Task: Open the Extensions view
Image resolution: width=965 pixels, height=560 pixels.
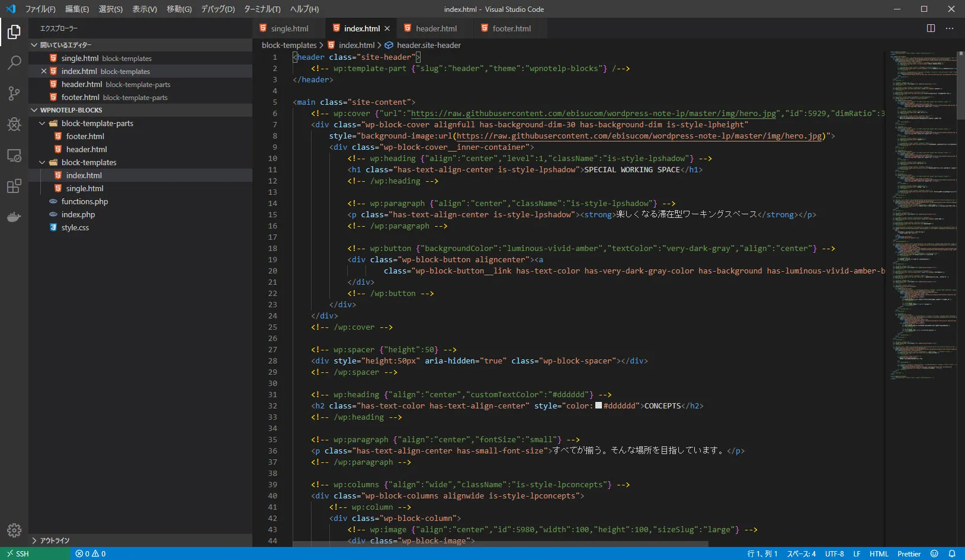Action: [x=14, y=186]
